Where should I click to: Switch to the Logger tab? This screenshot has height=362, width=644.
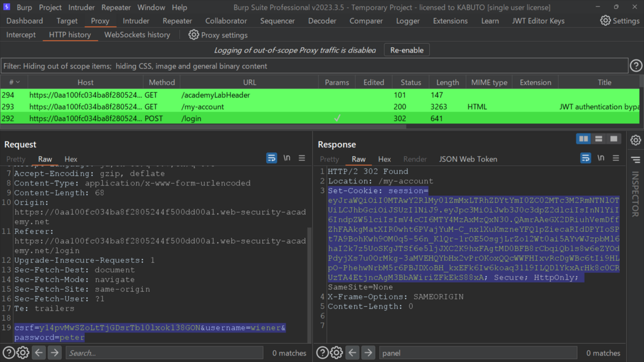coord(408,21)
